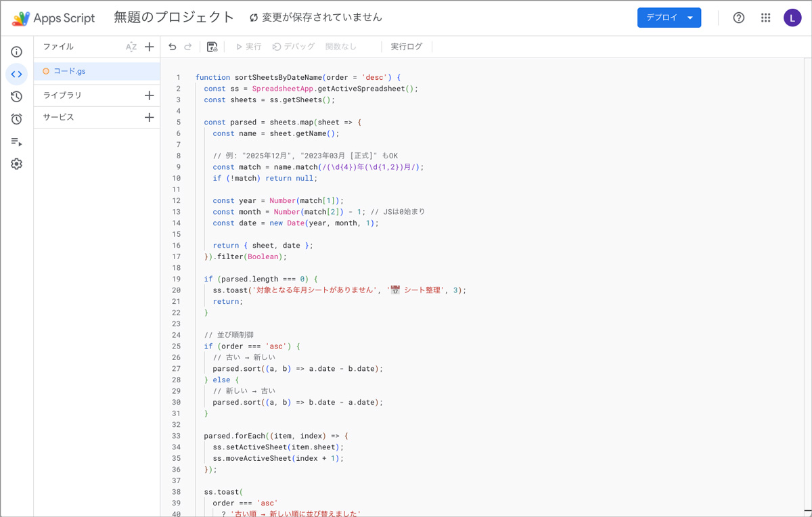Image resolution: width=812 pixels, height=517 pixels.
Task: Open the デプロイ dropdown button
Action: (x=669, y=18)
